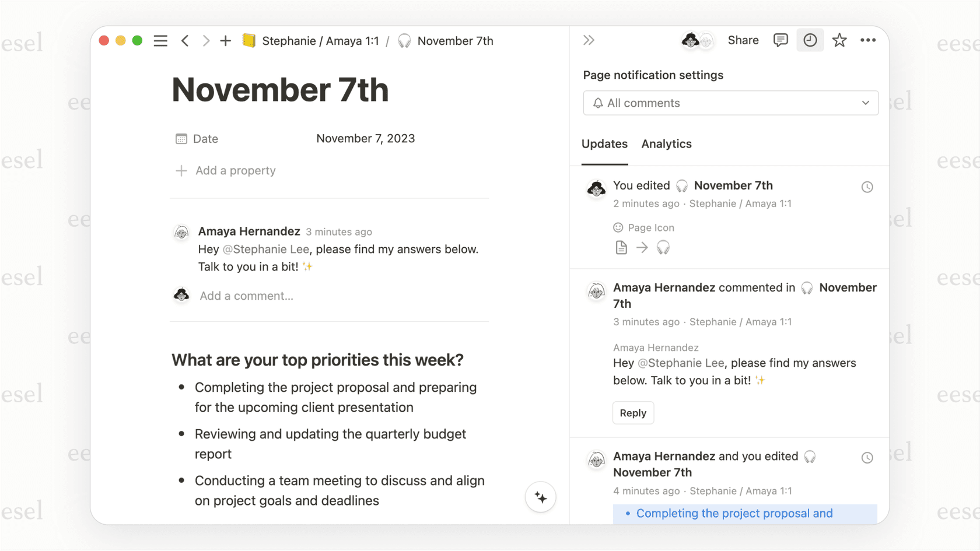
Task: Select the Updates tab
Action: (604, 144)
